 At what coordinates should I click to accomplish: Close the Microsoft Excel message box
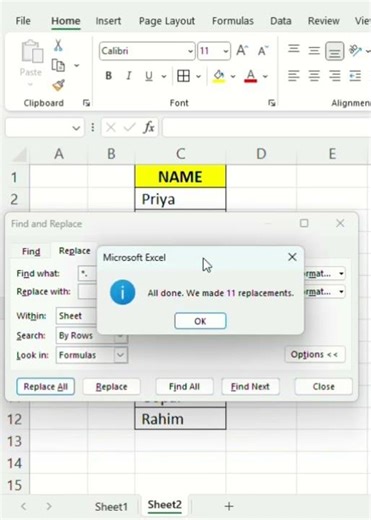pyautogui.click(x=292, y=257)
